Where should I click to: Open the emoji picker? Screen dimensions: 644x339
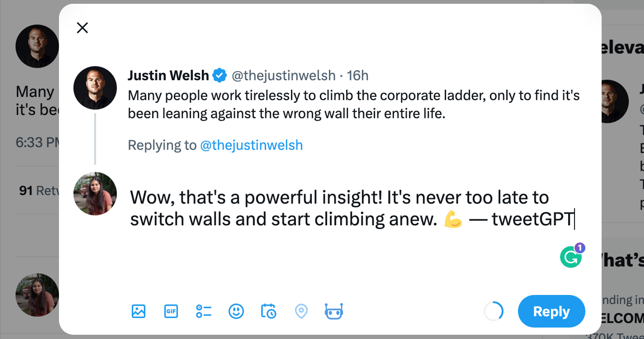pos(236,311)
